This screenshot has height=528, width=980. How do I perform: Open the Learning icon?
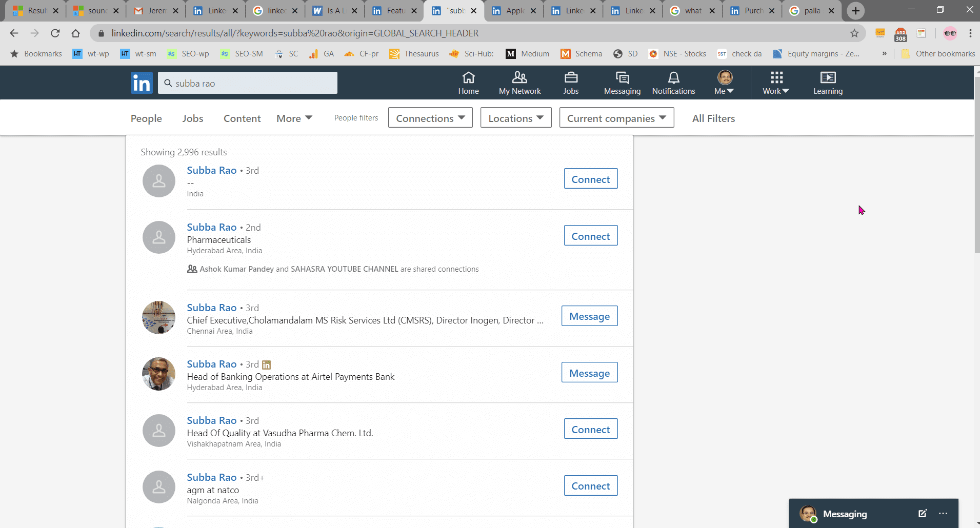pos(828,77)
